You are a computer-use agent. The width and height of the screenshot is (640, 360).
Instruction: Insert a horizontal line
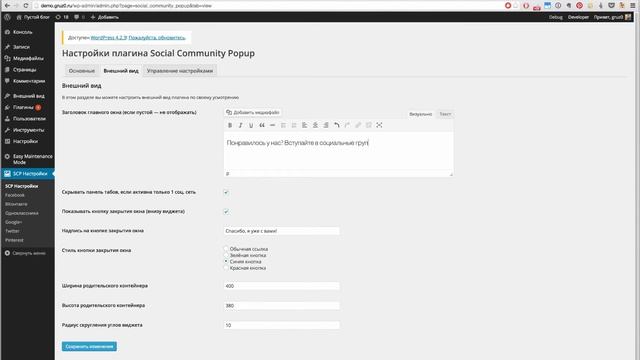(x=272, y=125)
